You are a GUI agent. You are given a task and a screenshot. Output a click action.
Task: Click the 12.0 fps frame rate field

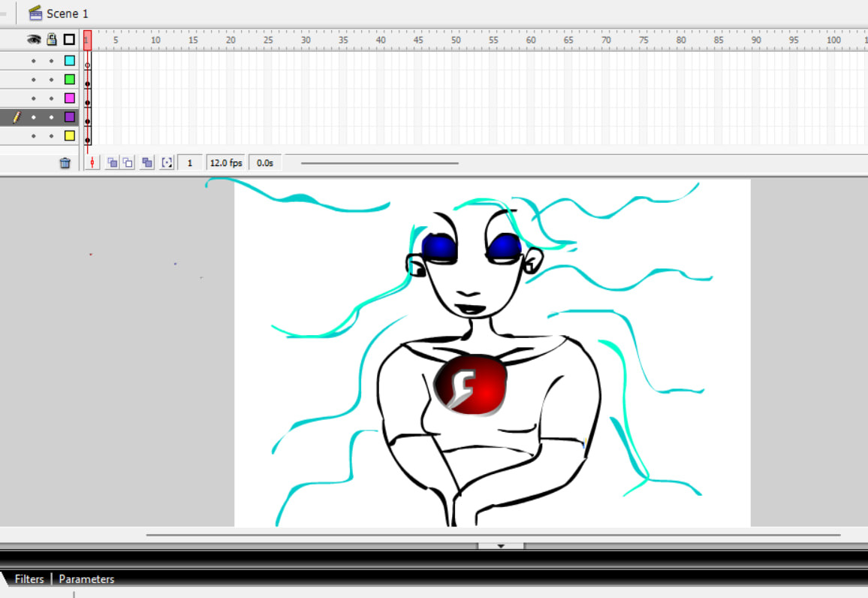coord(227,163)
